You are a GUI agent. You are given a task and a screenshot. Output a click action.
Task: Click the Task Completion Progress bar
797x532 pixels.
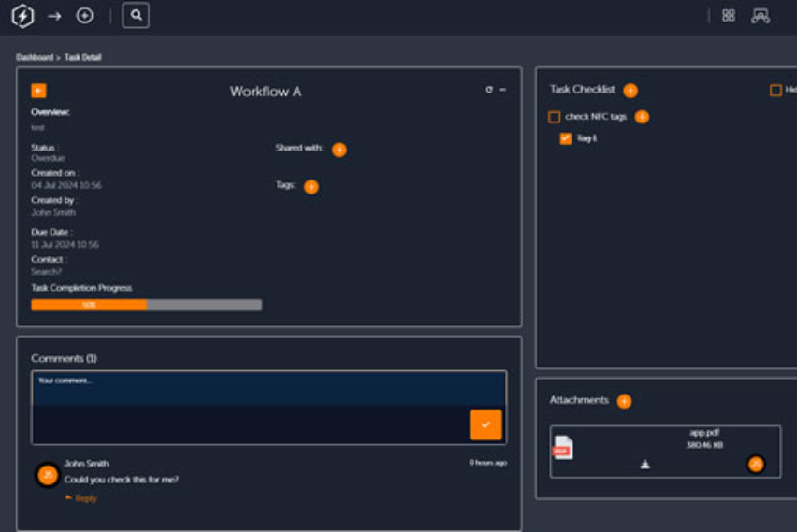[146, 305]
